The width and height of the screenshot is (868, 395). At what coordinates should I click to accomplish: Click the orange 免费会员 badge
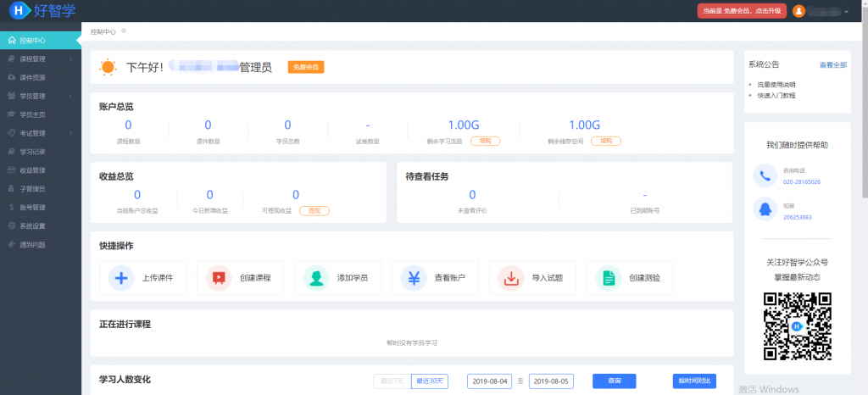tap(305, 67)
